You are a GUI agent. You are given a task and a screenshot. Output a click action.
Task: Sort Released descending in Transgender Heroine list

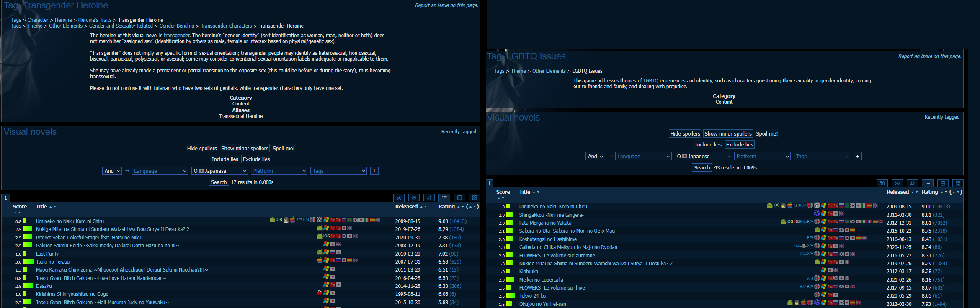point(426,207)
